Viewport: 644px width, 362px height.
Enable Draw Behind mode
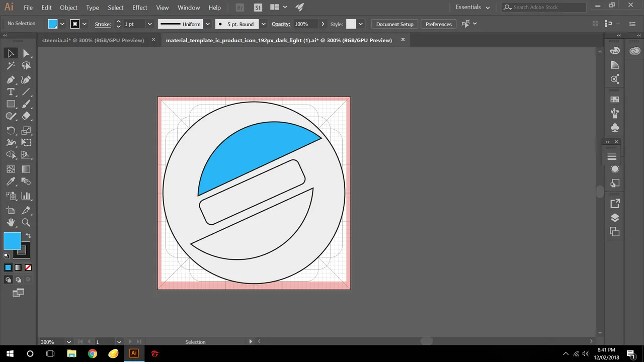click(x=18, y=280)
